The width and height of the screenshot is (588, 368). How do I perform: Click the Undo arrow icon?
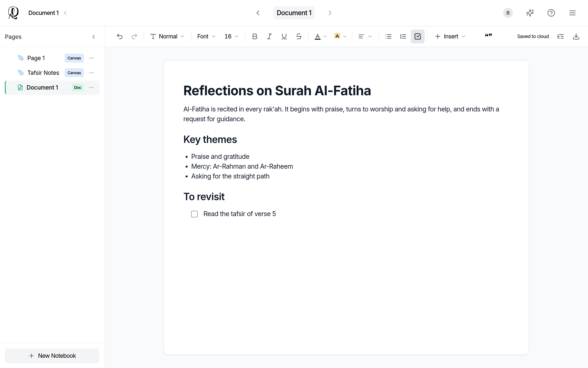[x=120, y=37]
